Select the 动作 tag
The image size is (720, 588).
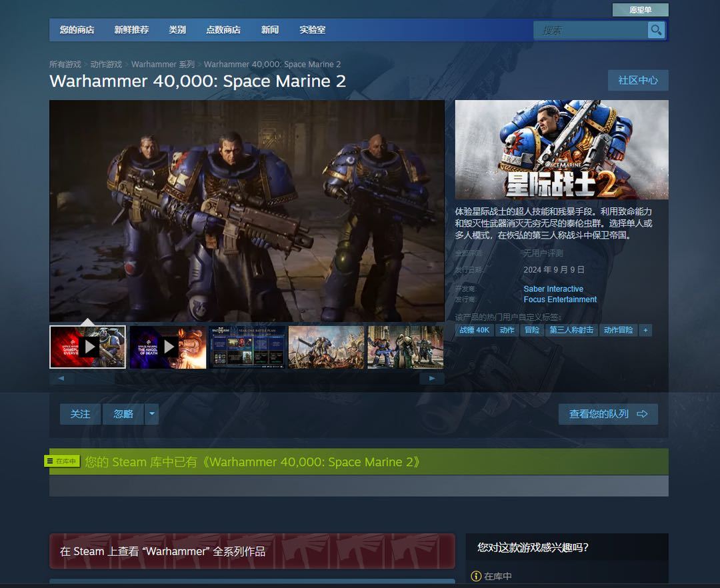tap(507, 330)
